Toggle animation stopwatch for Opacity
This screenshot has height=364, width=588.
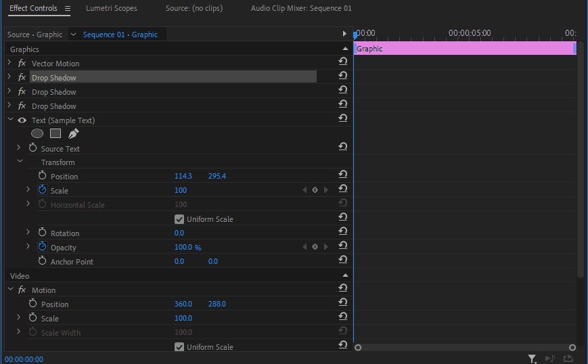43,247
